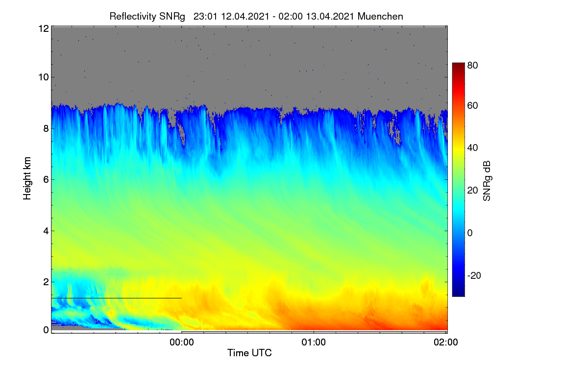Click the colorbar value '80'
Viewport: 588px width, 392px height.
473,65
